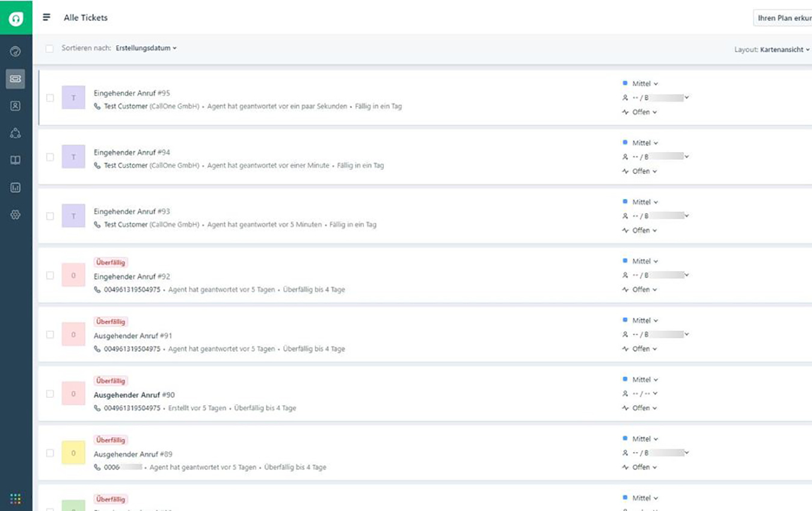Open the Knowledge Base book icon
812x511 pixels.
coord(16,159)
